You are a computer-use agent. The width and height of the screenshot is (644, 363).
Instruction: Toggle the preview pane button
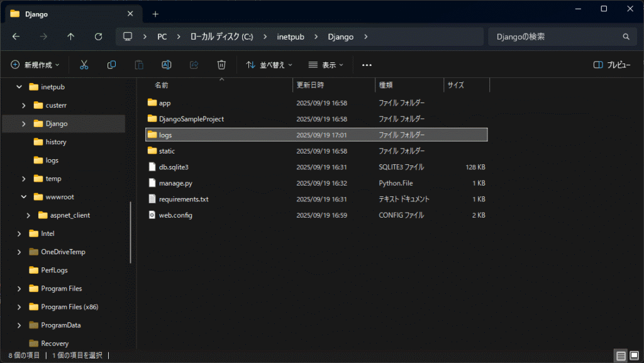(x=612, y=65)
